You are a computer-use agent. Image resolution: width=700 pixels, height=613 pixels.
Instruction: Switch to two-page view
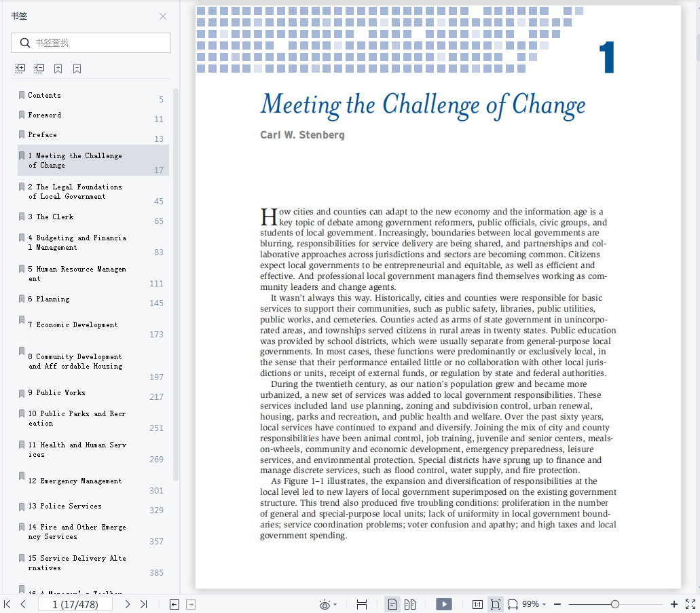coord(410,605)
